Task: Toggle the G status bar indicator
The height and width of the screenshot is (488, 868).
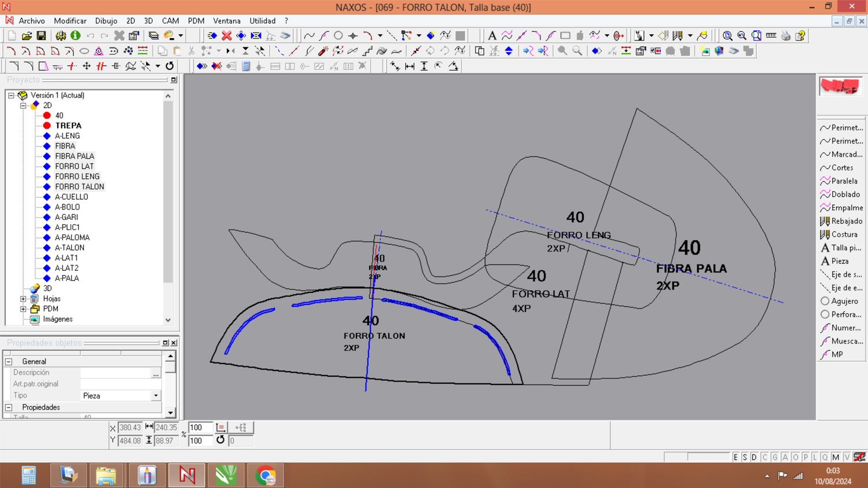Action: pos(775,457)
